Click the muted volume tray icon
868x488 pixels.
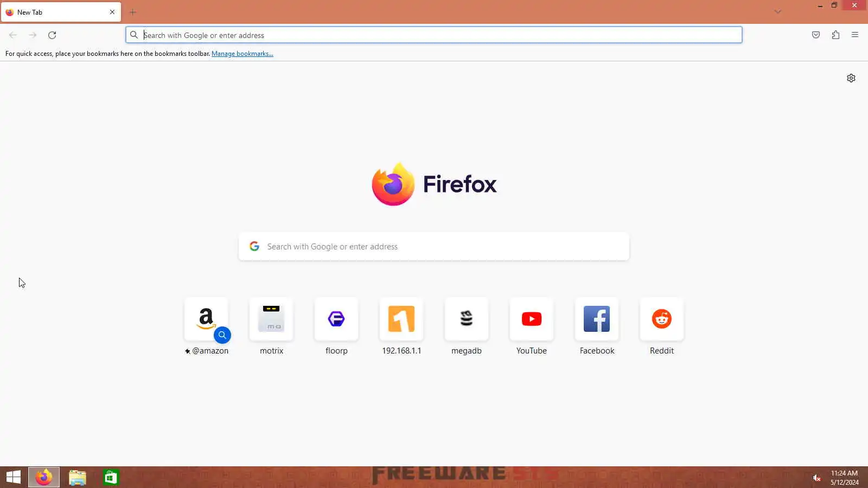[816, 478]
